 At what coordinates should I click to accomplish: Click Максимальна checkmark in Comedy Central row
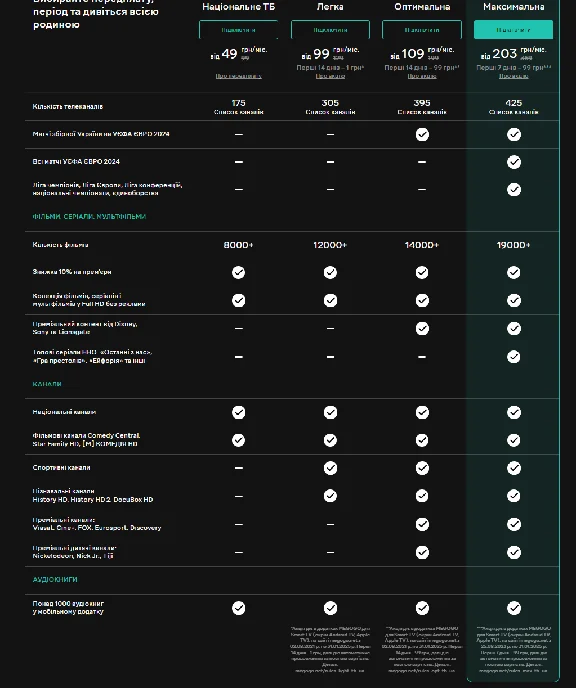click(514, 440)
